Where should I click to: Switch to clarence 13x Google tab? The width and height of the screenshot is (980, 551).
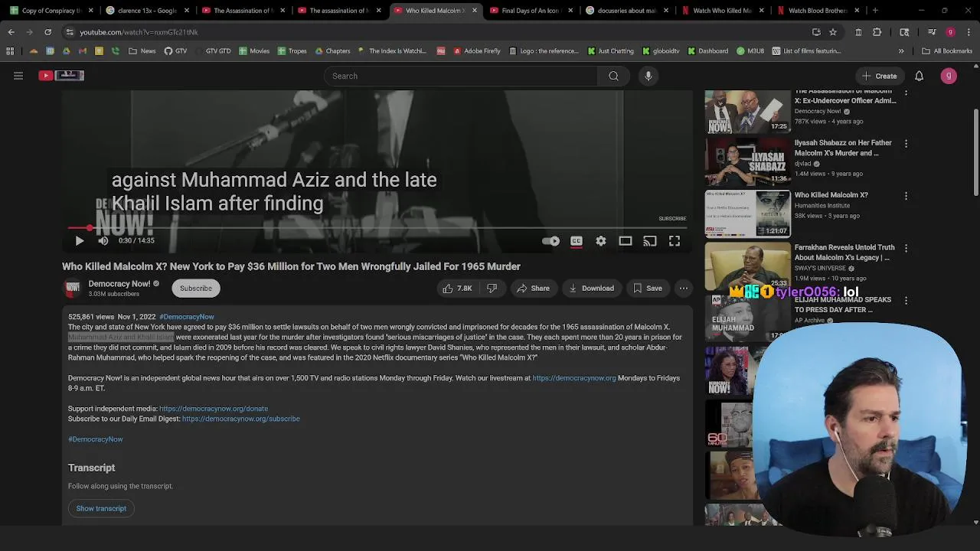[147, 11]
